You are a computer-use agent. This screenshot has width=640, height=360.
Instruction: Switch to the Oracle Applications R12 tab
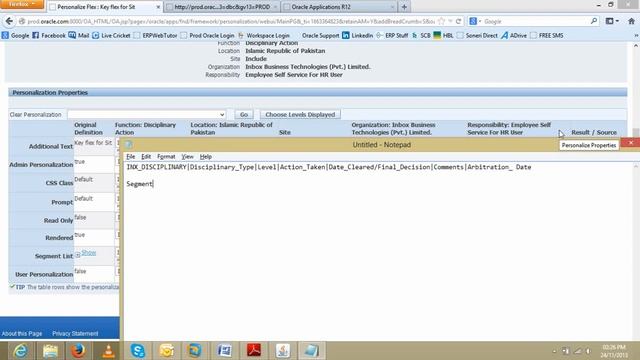point(340,7)
